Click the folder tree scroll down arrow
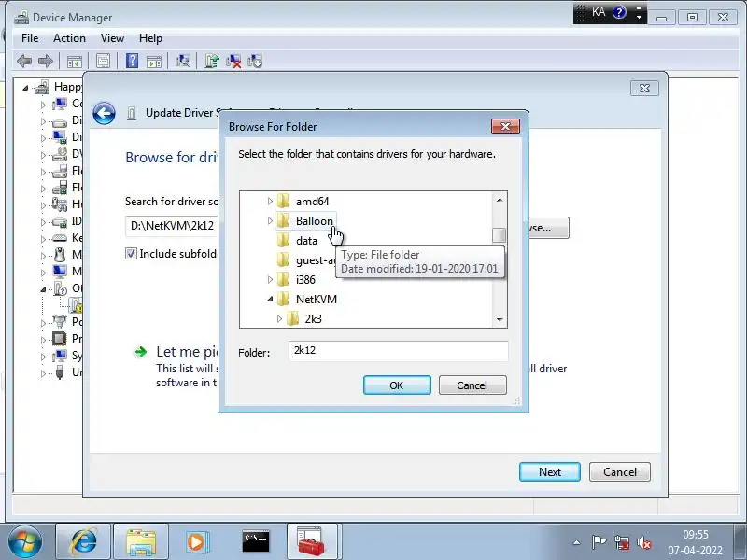The height and width of the screenshot is (560, 747). [x=500, y=319]
